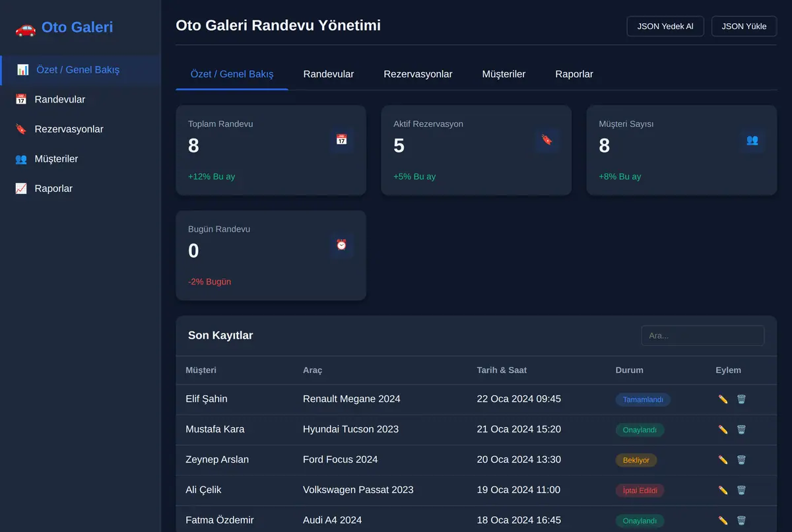The image size is (792, 532).
Task: Delete Zeynep Arslan's record with trash icon
Action: coord(741,460)
